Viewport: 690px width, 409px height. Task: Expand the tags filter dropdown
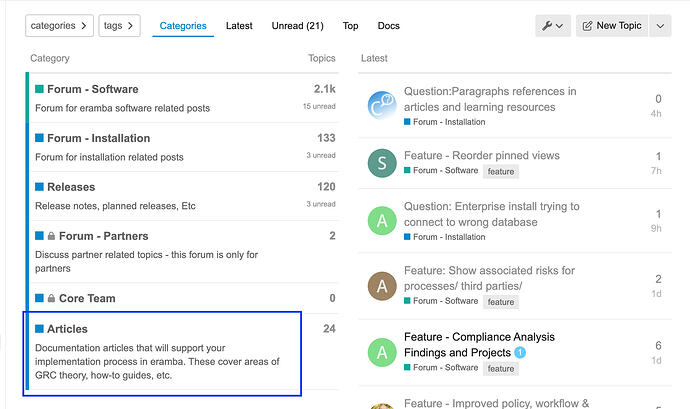(x=119, y=26)
